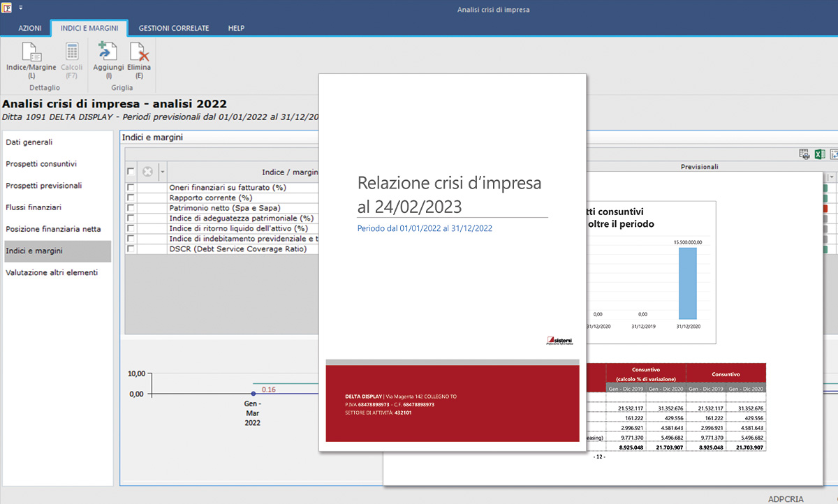This screenshot has width=838, height=504.
Task: Check the Indice di ritorno liquido row
Action: pyautogui.click(x=131, y=228)
